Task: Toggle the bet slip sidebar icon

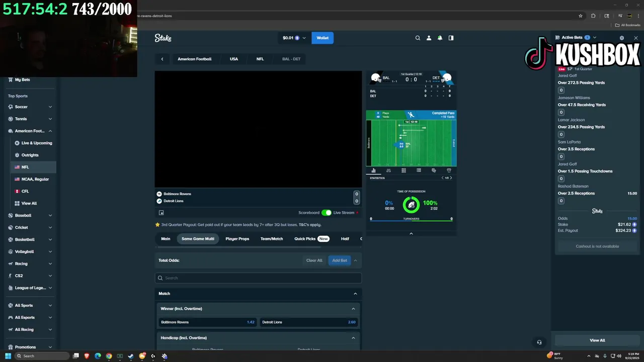Action: (451, 38)
